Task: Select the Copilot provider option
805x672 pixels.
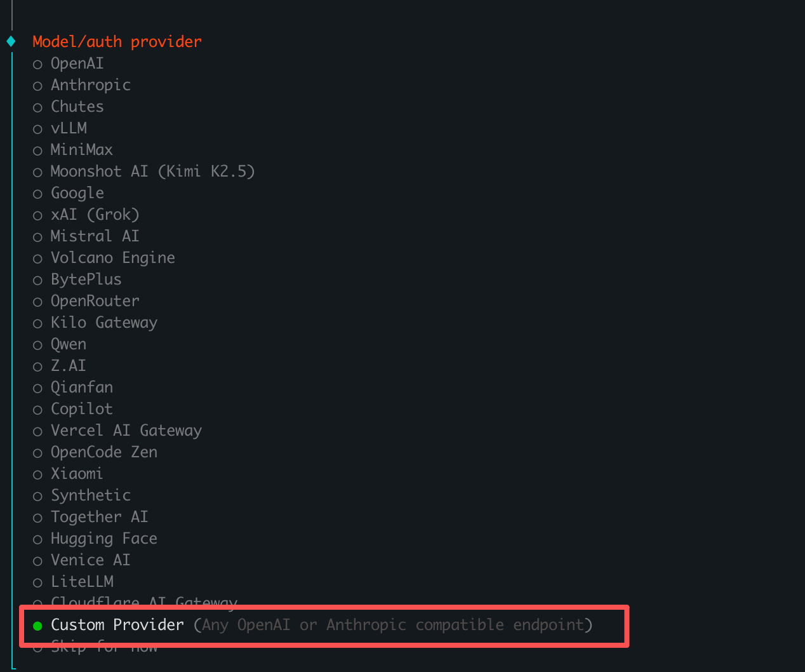Action: tap(81, 409)
